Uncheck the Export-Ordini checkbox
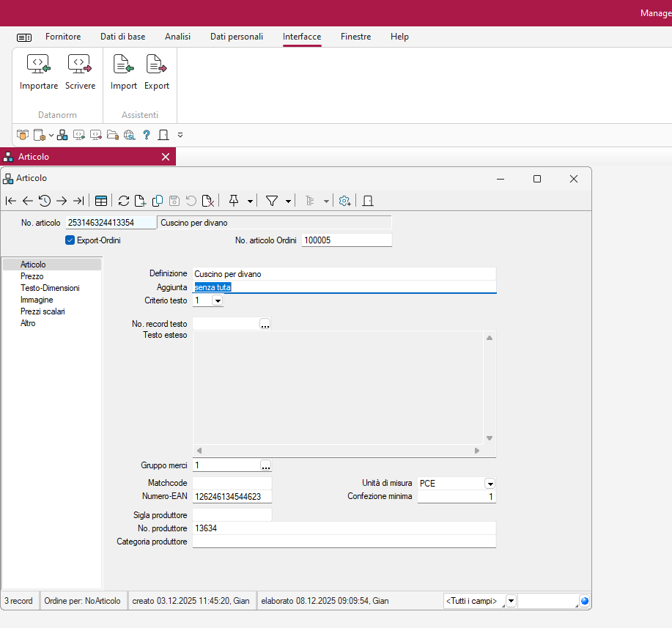Screen dimensions: 672x628 70,240
